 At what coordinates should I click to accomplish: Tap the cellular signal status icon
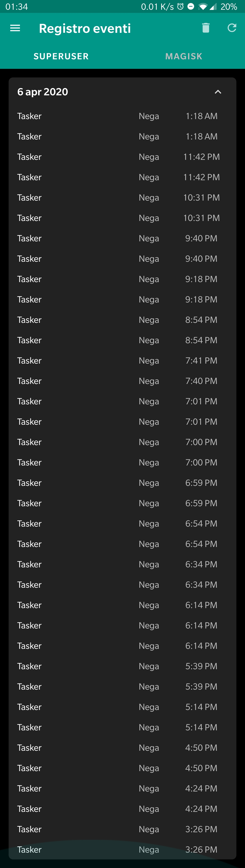(213, 7)
